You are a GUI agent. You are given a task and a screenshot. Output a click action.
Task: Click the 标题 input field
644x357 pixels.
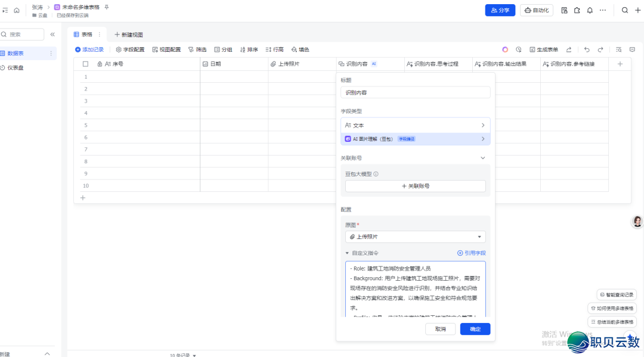pyautogui.click(x=415, y=92)
